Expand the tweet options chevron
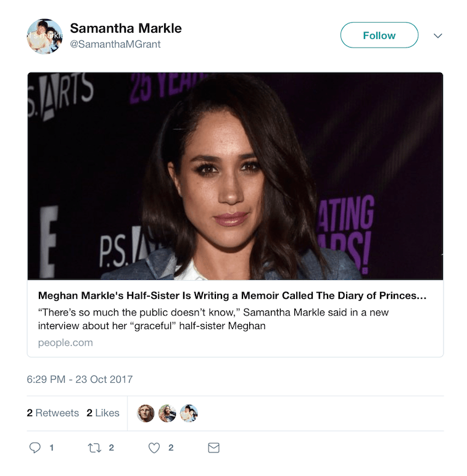This screenshot has height=476, width=467. [x=438, y=36]
